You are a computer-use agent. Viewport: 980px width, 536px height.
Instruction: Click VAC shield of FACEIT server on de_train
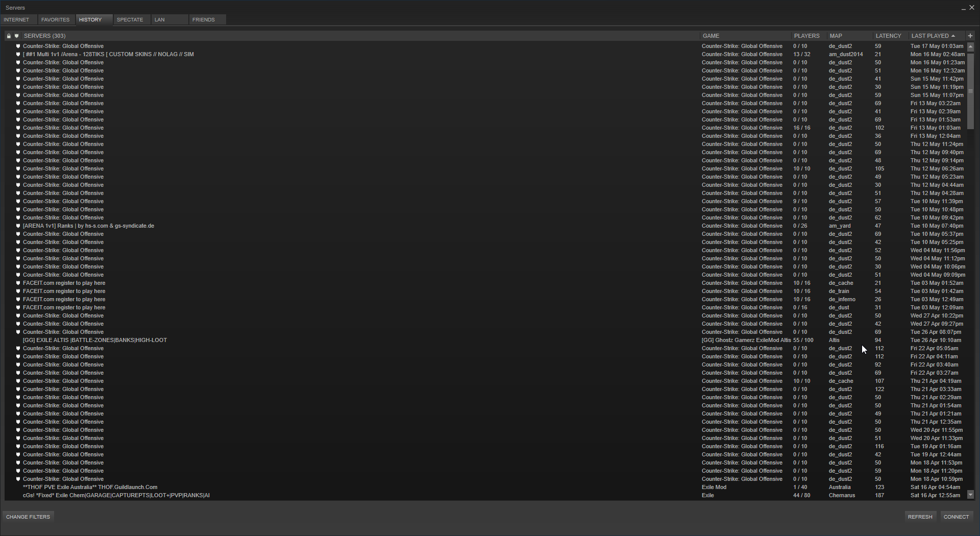click(x=18, y=291)
